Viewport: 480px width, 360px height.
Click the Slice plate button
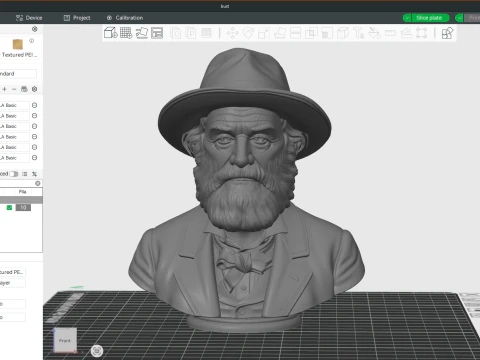click(x=430, y=18)
